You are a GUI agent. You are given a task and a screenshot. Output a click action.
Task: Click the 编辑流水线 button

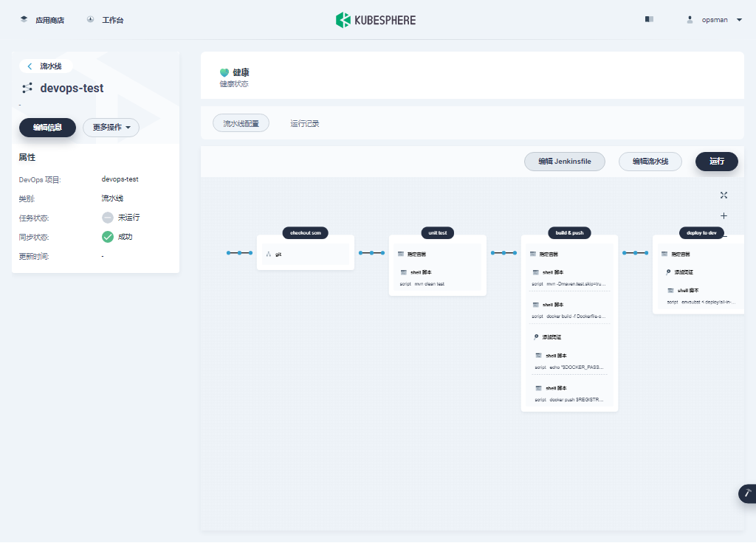(x=650, y=162)
